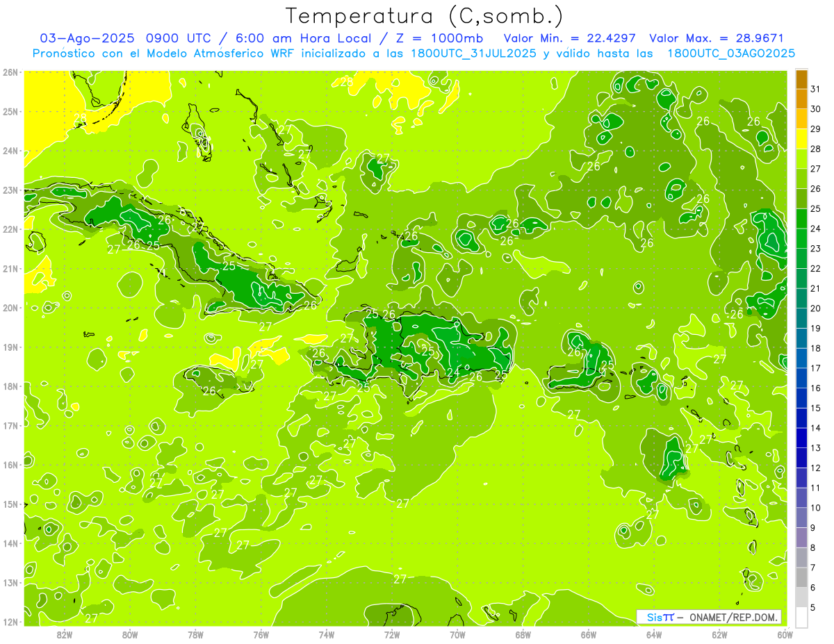The image size is (834, 644).
Task: Click the 68W longitude axis label
Action: [x=523, y=634]
